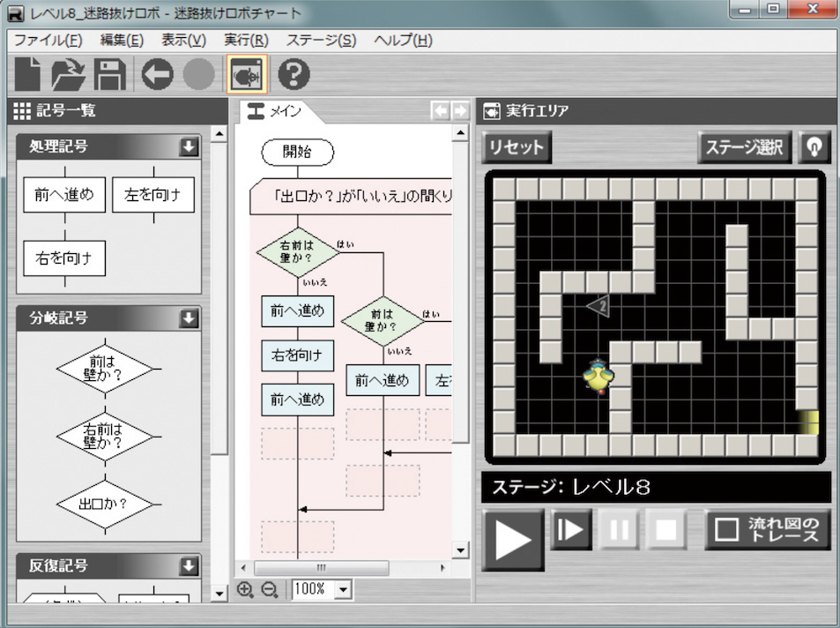
Task: Collapse the 処理記号 section
Action: (x=190, y=147)
